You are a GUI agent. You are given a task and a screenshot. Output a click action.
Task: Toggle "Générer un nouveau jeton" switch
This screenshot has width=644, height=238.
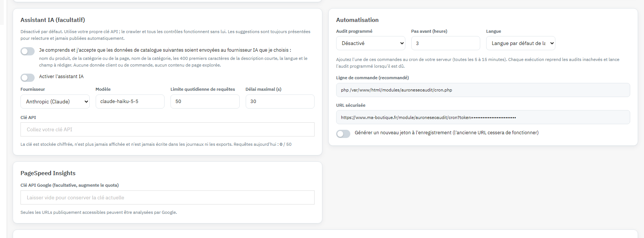(x=343, y=134)
